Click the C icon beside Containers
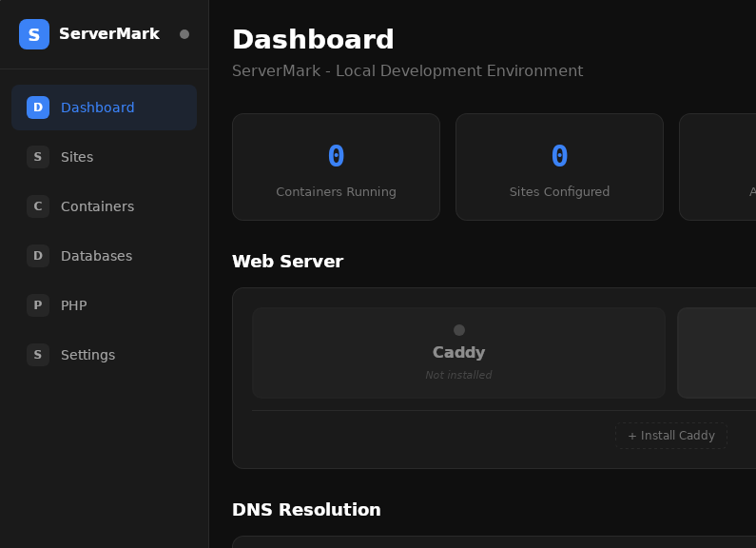 coord(38,206)
